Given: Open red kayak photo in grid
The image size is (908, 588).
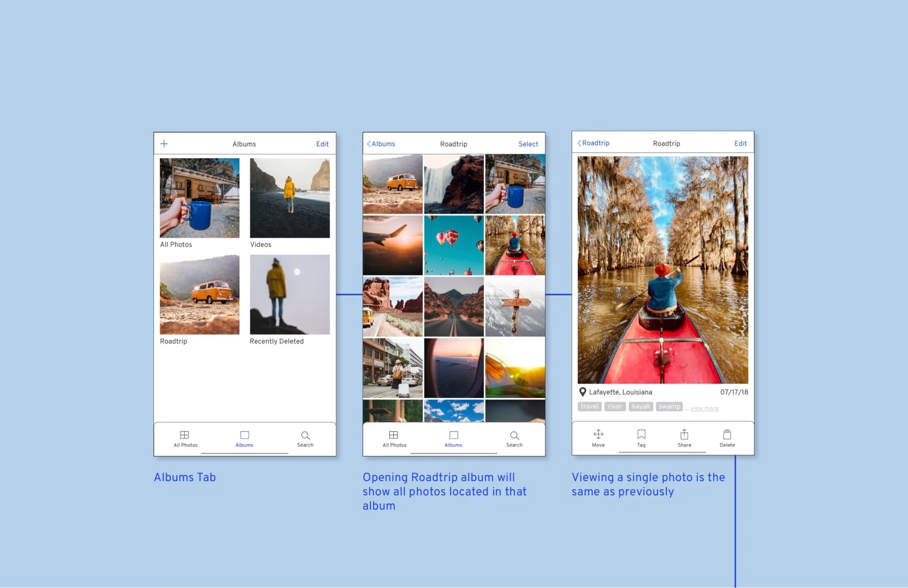Looking at the screenshot, I should [515, 245].
